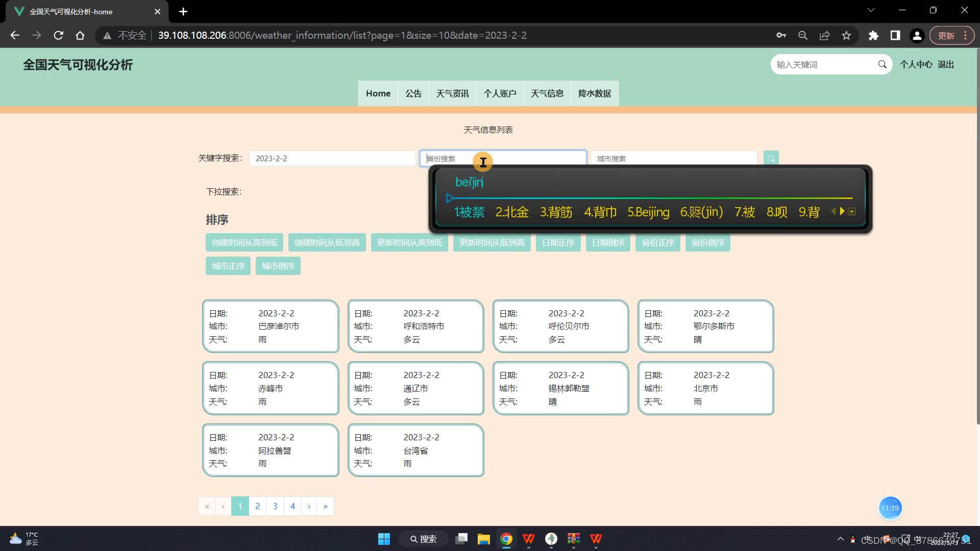Click the 天气资讯 navigation tab
This screenshot has height=551, width=980.
pyautogui.click(x=452, y=93)
